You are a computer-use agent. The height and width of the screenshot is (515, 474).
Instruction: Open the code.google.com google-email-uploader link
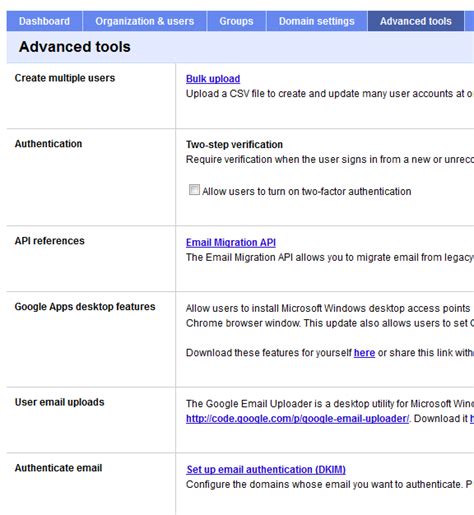(297, 419)
